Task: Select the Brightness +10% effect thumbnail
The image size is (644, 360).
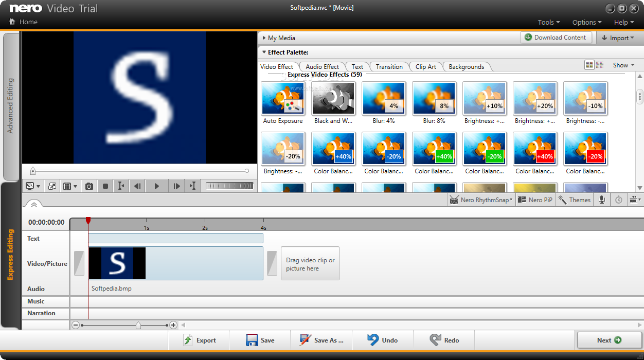Action: pyautogui.click(x=485, y=98)
